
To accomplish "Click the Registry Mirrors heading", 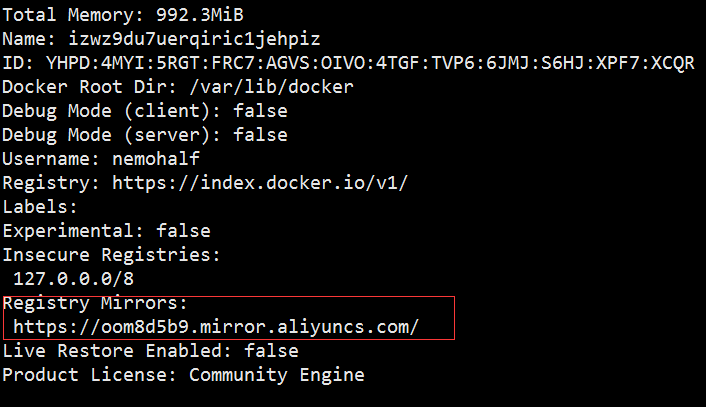I will point(95,303).
